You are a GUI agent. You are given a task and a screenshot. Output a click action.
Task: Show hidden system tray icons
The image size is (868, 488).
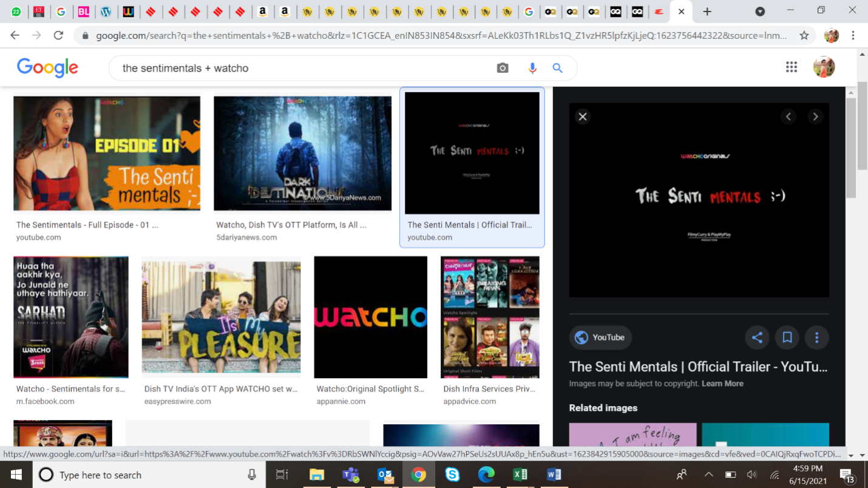(x=708, y=475)
